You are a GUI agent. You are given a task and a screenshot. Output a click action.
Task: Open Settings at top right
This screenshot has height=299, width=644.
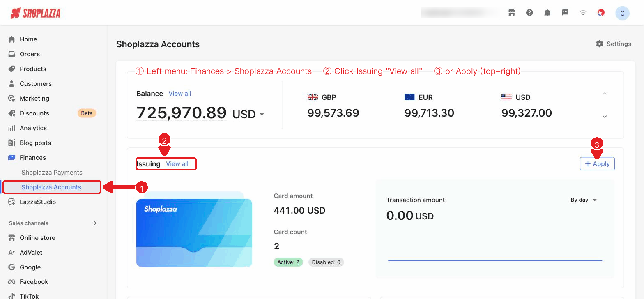click(x=614, y=44)
